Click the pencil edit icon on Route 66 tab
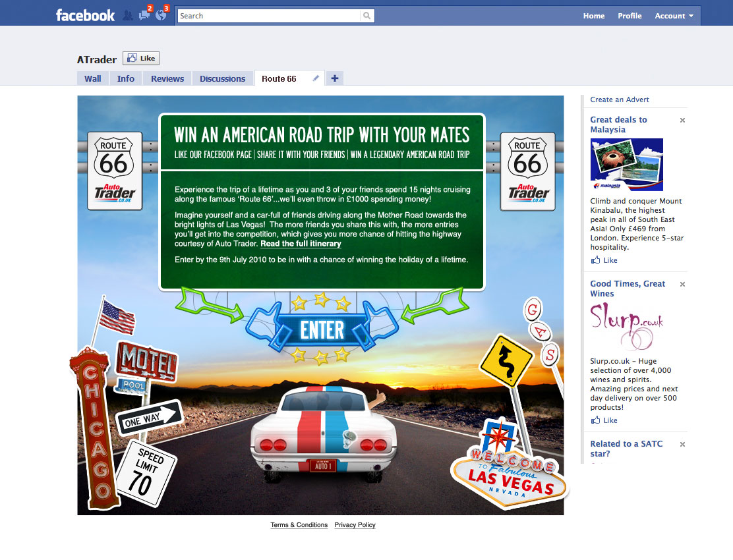This screenshot has height=560, width=733. click(x=316, y=78)
